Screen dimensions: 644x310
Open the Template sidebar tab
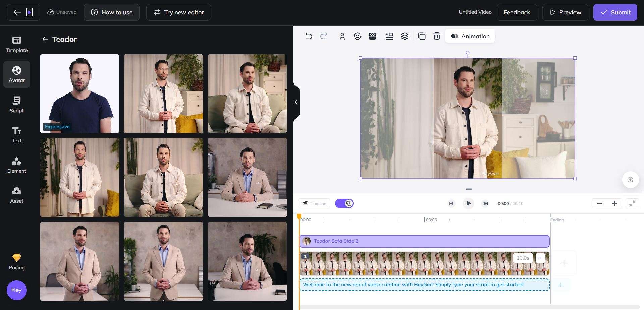coord(17,44)
